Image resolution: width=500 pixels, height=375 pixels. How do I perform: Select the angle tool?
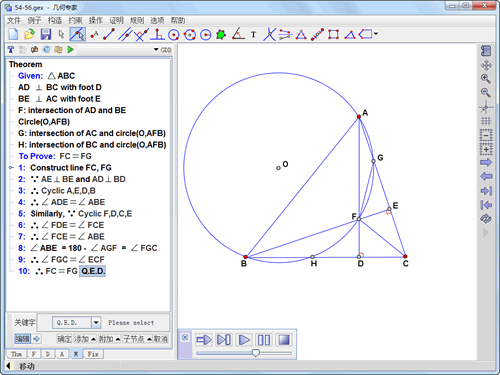pyautogui.click(x=238, y=34)
